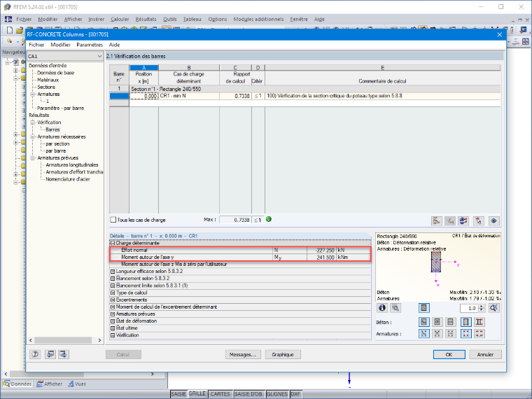The width and height of the screenshot is (532, 399).
Task: Open the info icon below section preview
Action: (382, 308)
